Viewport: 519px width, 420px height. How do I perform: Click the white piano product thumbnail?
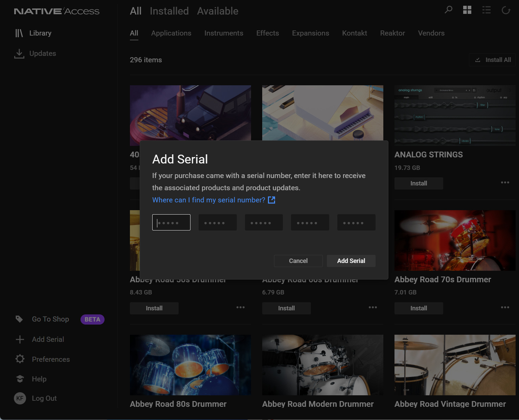pyautogui.click(x=323, y=113)
